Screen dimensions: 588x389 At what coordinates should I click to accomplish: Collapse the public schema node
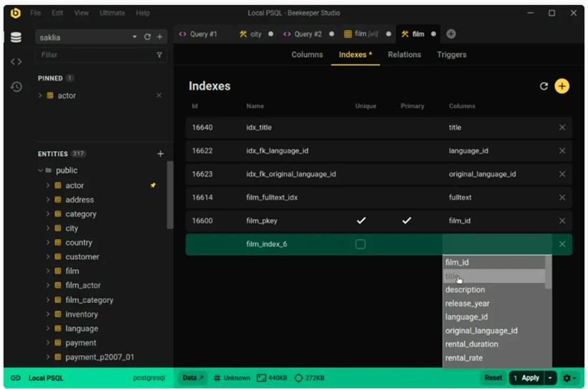(40, 171)
